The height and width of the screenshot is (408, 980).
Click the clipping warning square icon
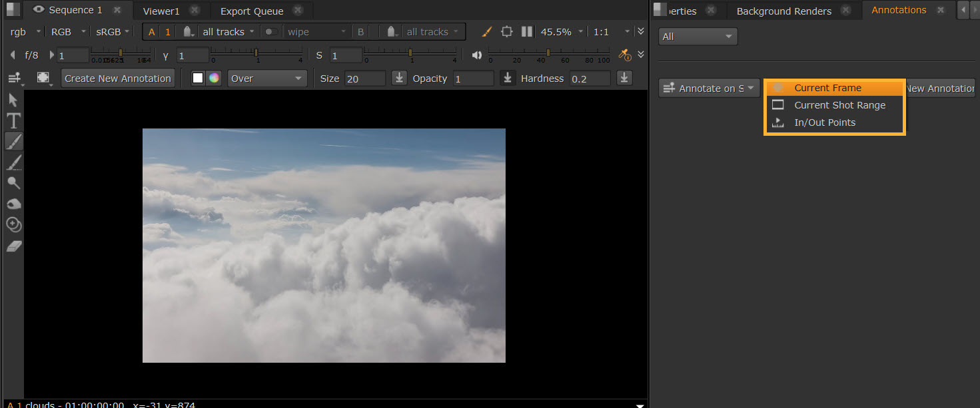pyautogui.click(x=507, y=31)
